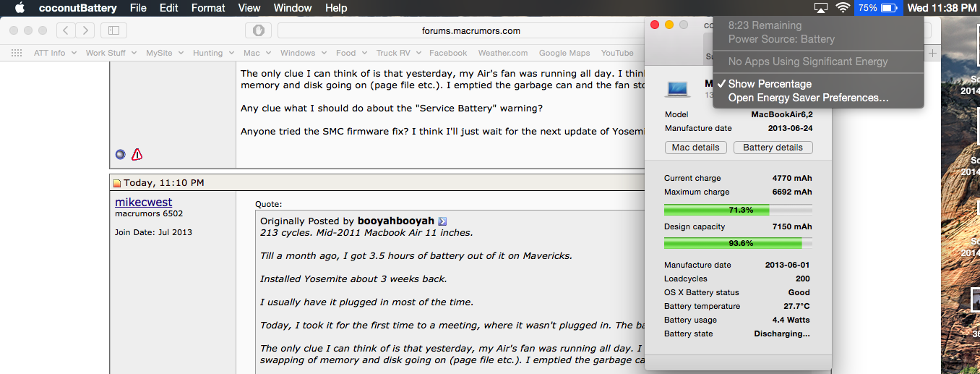Viewport: 980px width, 374px height.
Task: Open Top Sites grid icon in favorites bar
Action: tap(17, 53)
